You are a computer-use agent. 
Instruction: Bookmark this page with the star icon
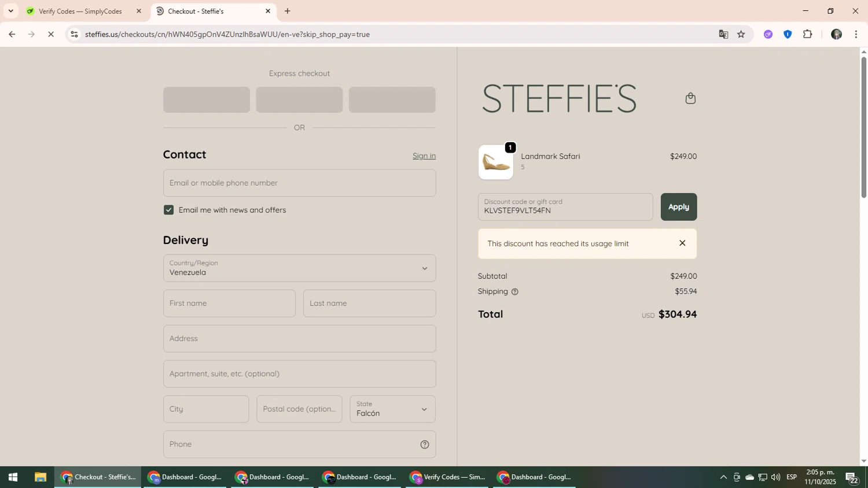pyautogui.click(x=741, y=35)
